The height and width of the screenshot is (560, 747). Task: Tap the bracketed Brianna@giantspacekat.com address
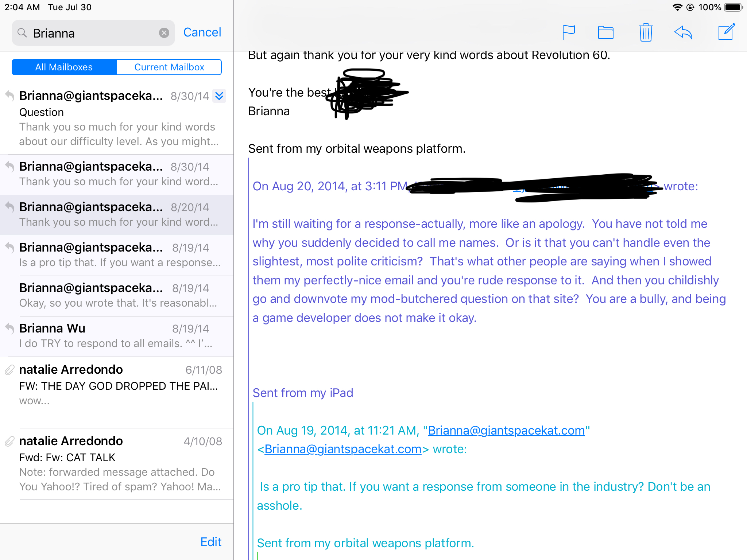point(343,449)
